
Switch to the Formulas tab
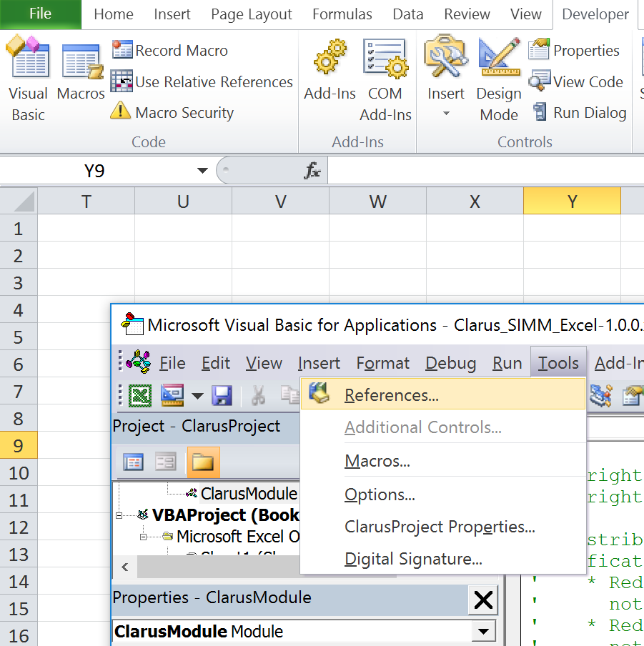pos(342,14)
